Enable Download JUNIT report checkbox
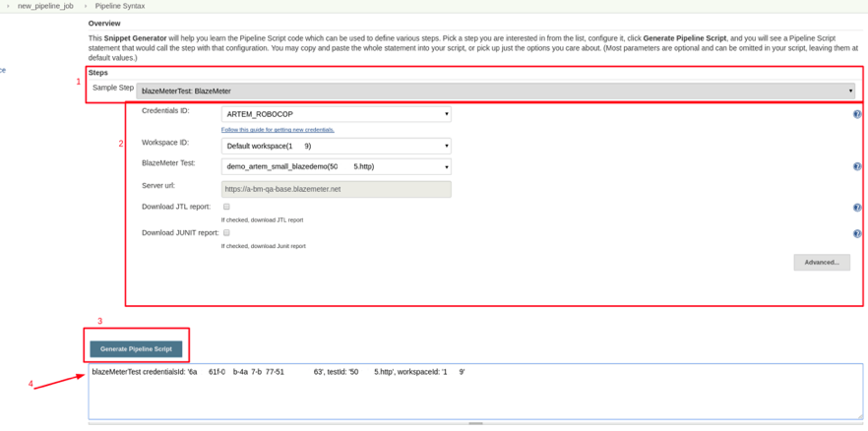This screenshot has width=868, height=431. (x=226, y=233)
